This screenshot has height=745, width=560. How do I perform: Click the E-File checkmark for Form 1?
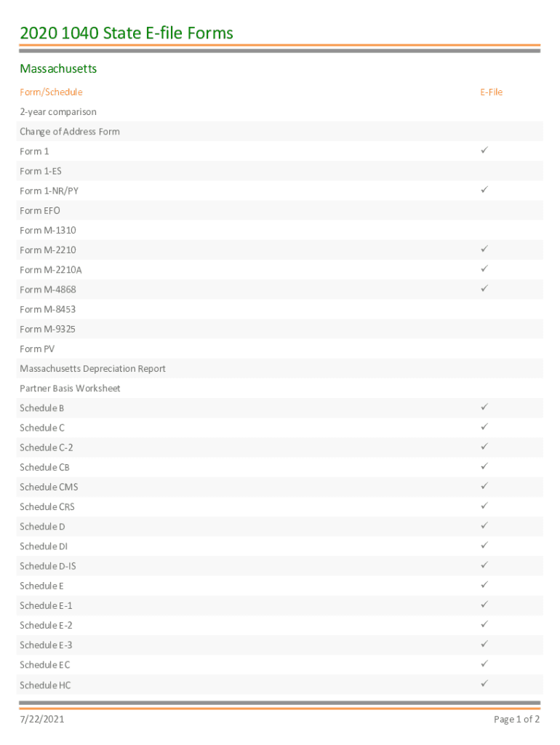click(x=484, y=151)
